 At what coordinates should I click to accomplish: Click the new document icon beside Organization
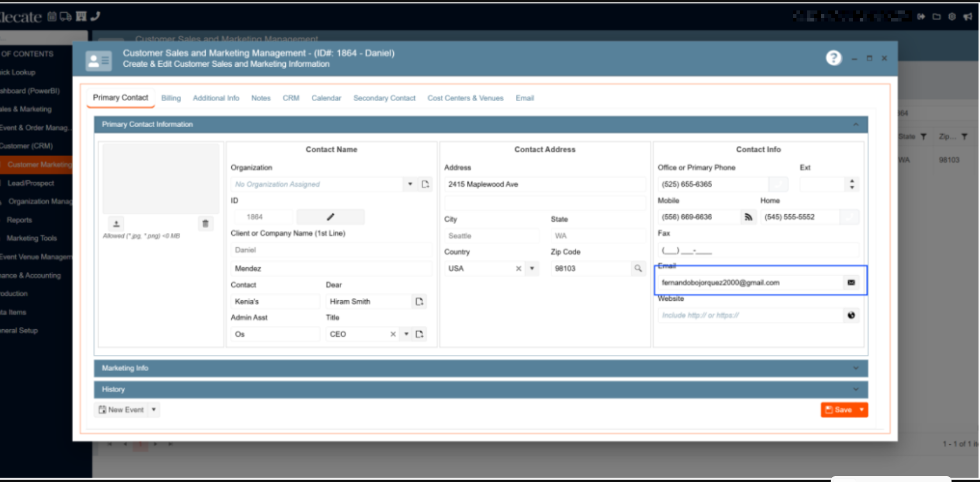(425, 184)
